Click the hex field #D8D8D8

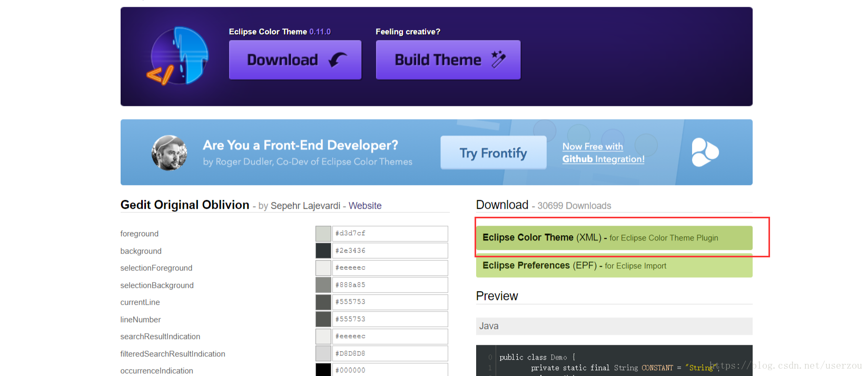390,353
